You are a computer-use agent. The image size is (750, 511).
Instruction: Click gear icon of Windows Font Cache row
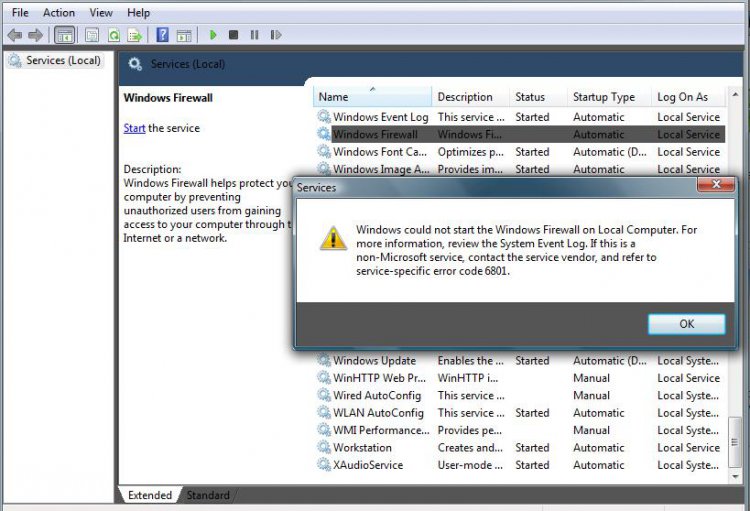coord(324,152)
